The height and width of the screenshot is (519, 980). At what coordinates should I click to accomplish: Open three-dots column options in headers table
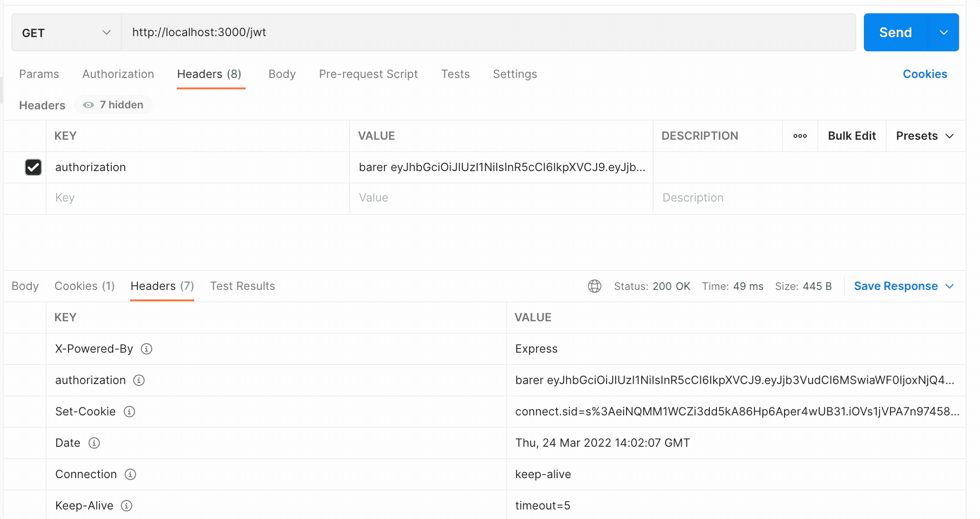pos(800,136)
